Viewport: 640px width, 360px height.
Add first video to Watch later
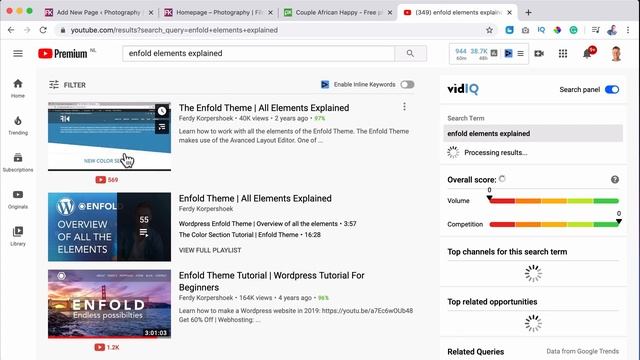(162, 111)
